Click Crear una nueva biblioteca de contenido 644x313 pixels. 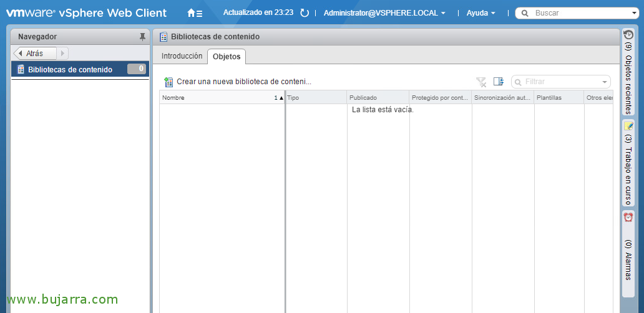pos(244,82)
